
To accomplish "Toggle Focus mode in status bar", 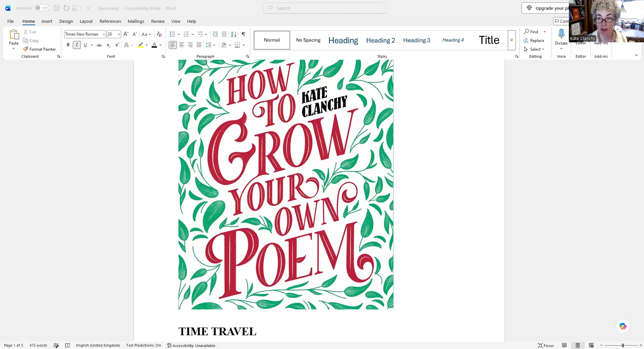I will tap(546, 345).
